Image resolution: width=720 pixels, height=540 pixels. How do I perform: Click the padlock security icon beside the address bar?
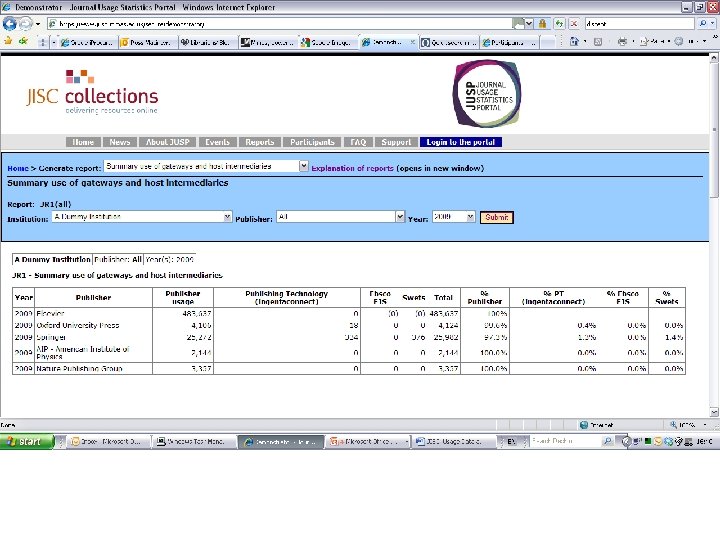(x=542, y=23)
